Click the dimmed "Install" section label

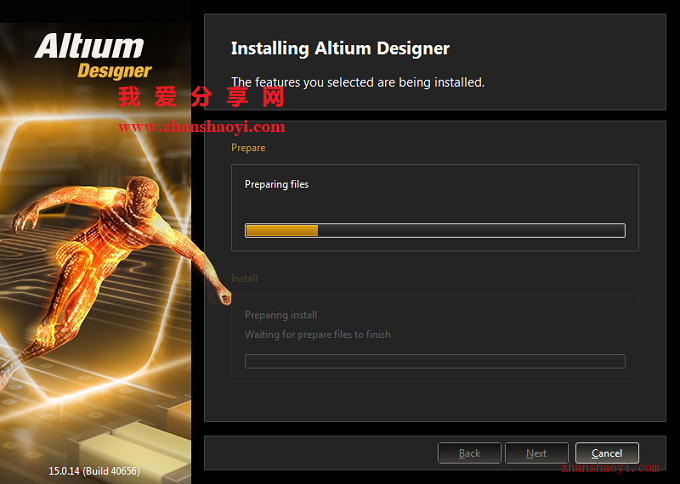tap(244, 278)
